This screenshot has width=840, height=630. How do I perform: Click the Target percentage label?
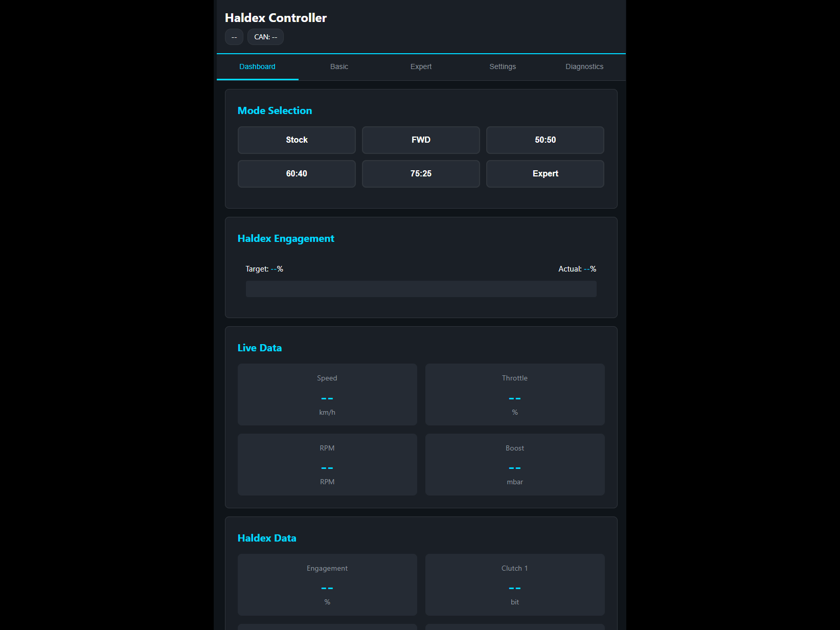click(264, 269)
